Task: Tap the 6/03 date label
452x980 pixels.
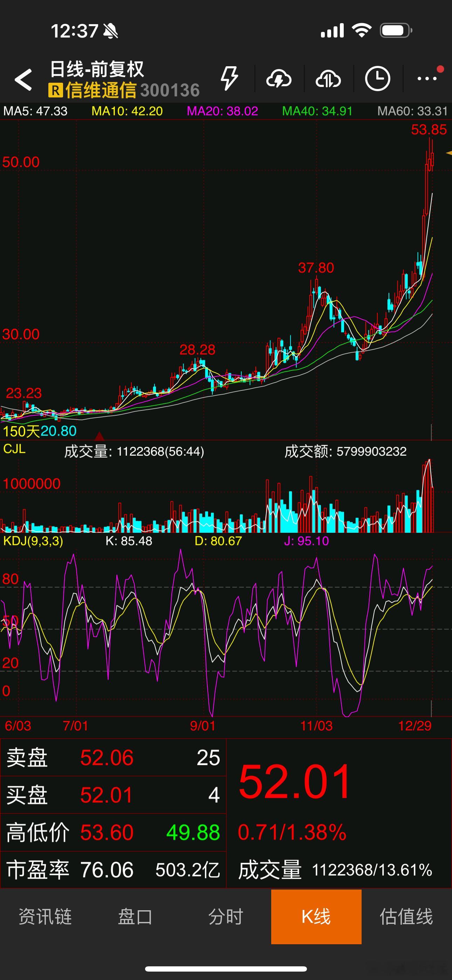Action: click(18, 726)
